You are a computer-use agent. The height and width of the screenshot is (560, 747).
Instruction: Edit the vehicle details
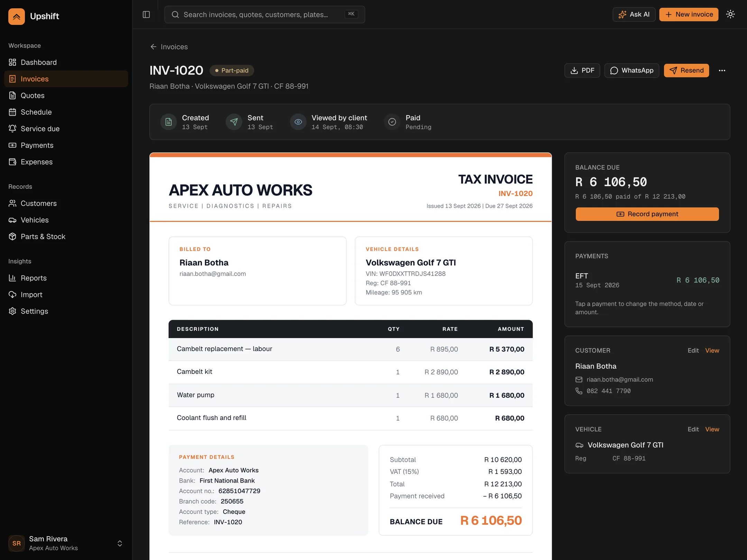point(693,429)
